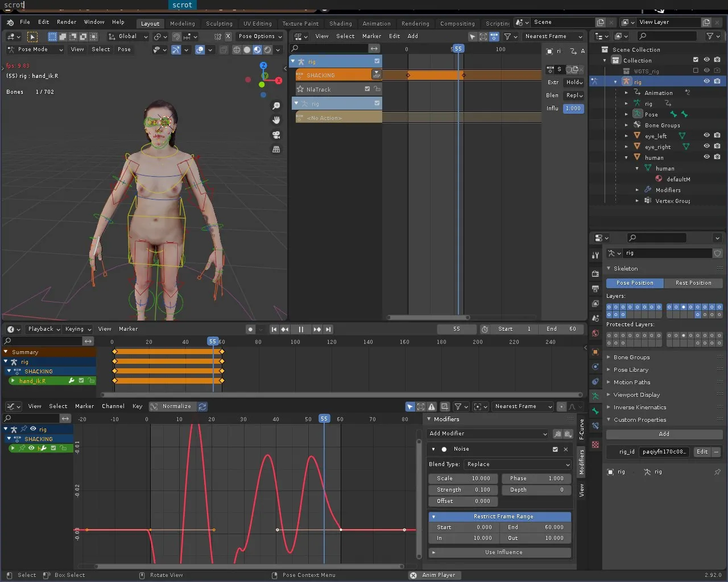Image resolution: width=728 pixels, height=582 pixels.
Task: Click the pan hand icon in viewport
Action: coord(276,120)
